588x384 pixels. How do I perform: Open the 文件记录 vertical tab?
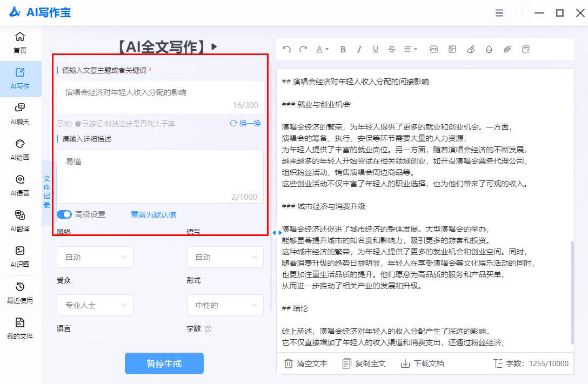click(47, 190)
